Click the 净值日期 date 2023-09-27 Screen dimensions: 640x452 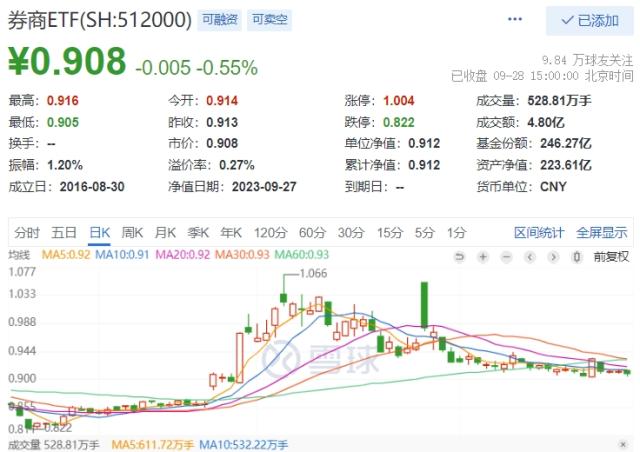[264, 187]
